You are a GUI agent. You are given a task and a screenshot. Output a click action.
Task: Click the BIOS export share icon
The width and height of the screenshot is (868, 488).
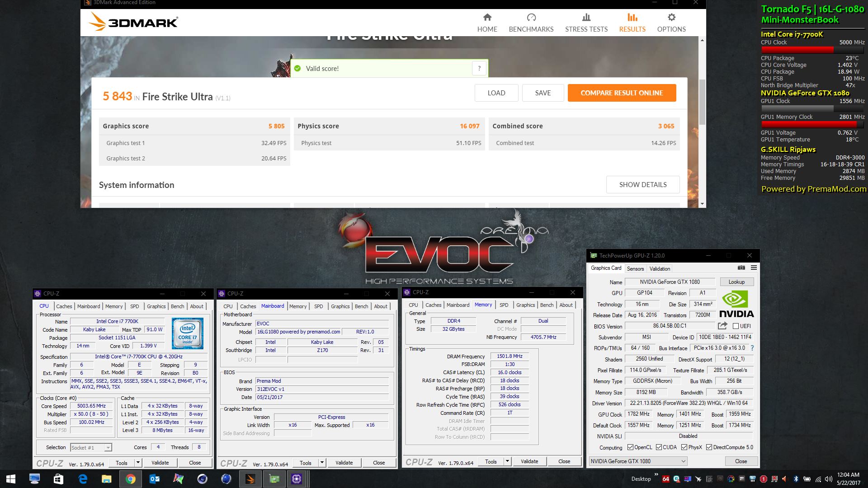[722, 326]
